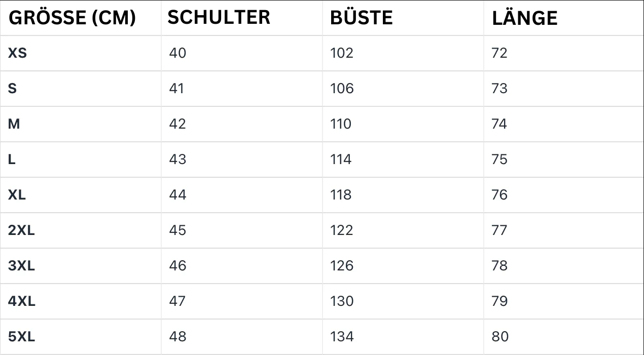Click the bust value 110

(340, 124)
